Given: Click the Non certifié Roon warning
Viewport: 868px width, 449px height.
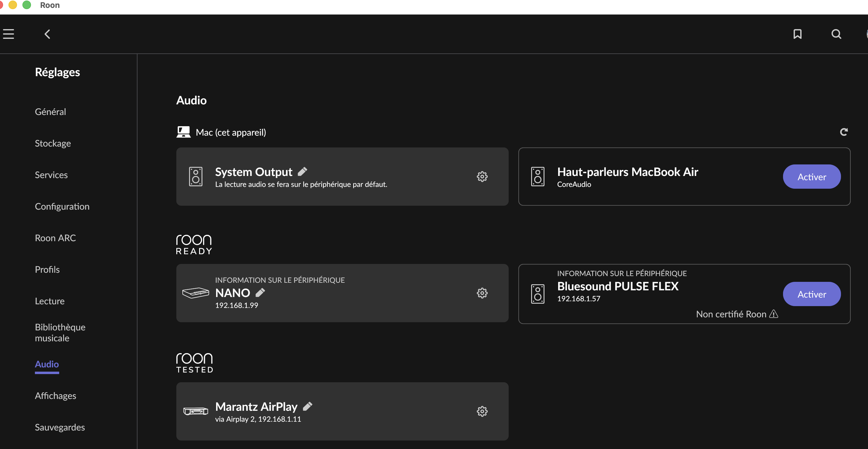Looking at the screenshot, I should 737,314.
